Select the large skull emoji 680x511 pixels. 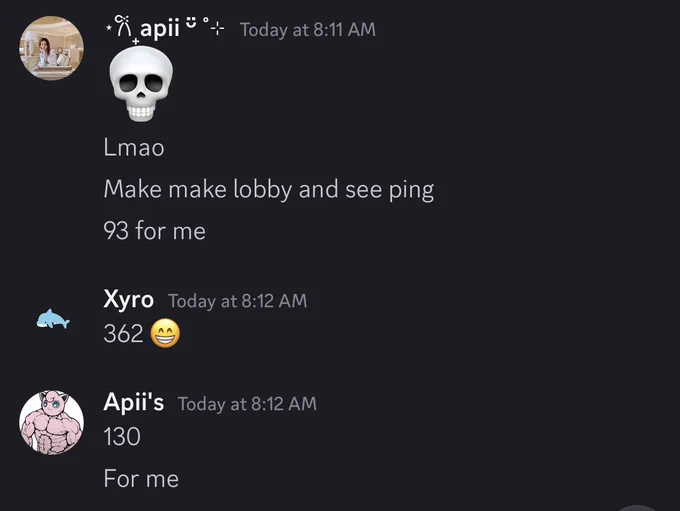(x=141, y=84)
